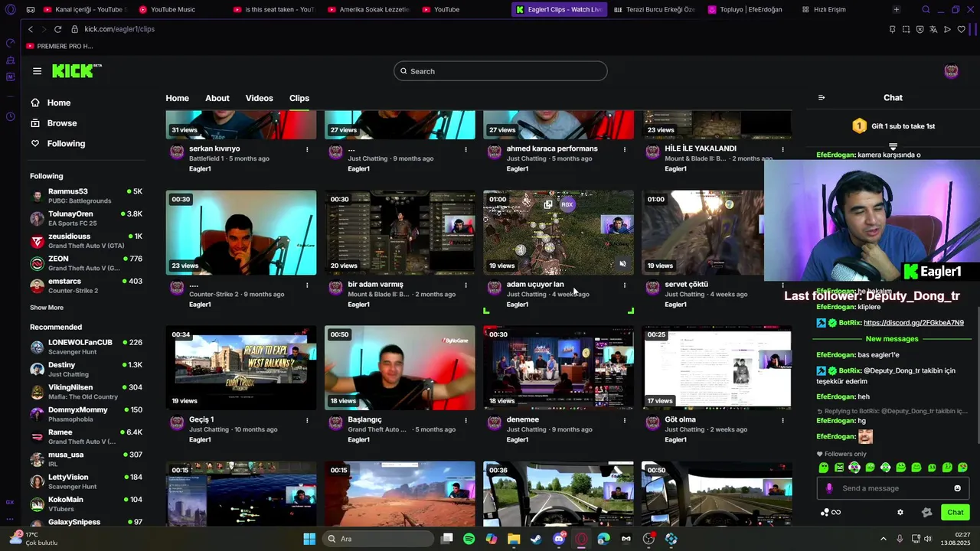
Task: Collapse the chat panel with the arrow icon
Action: click(822, 98)
